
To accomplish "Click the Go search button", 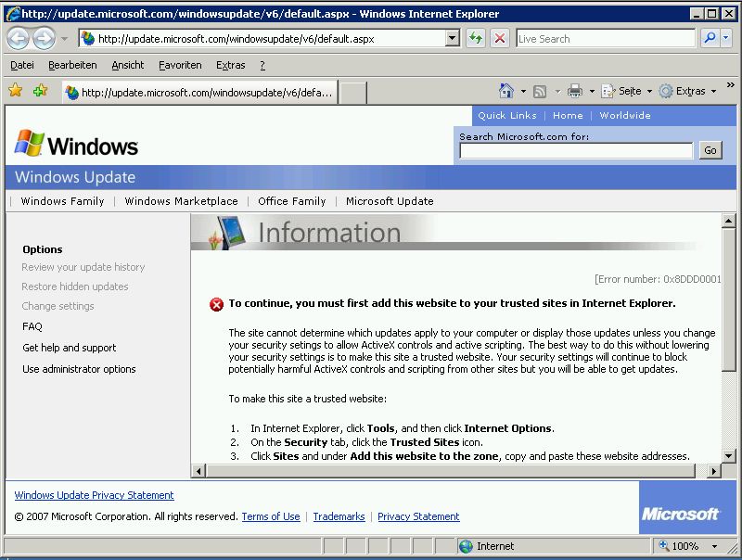I will click(710, 150).
